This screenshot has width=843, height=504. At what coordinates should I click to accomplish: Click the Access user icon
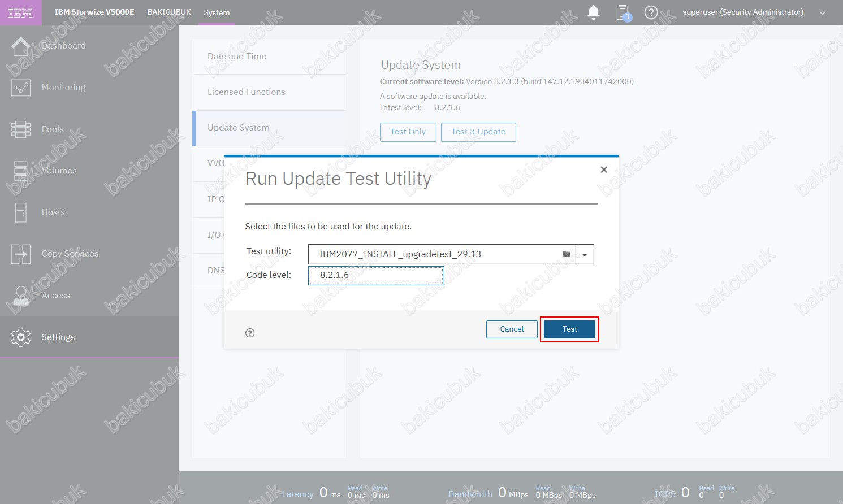point(21,296)
